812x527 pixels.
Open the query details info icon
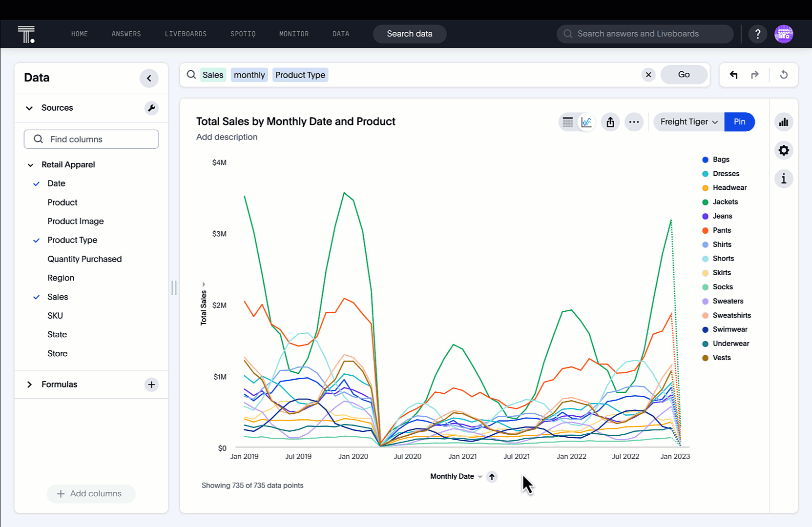(x=784, y=179)
